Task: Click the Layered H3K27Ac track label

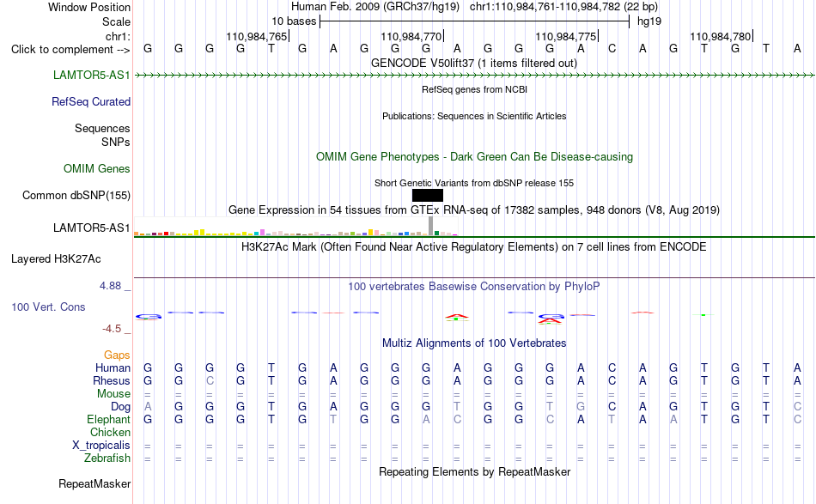Action: (x=56, y=259)
